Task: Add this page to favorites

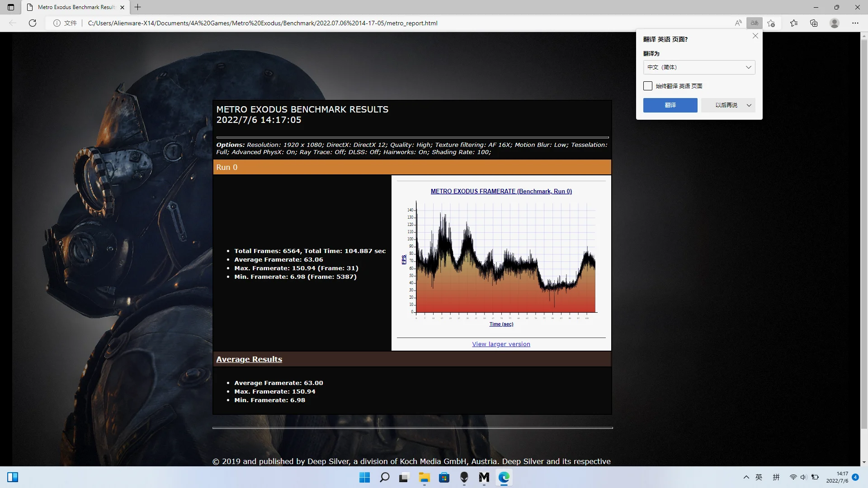Action: [771, 23]
